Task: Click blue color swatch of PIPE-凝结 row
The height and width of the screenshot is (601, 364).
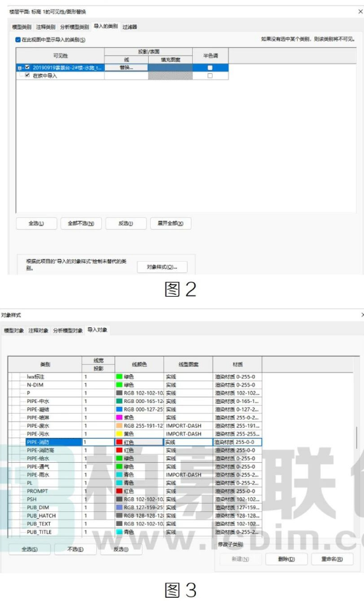Action: pos(119,409)
